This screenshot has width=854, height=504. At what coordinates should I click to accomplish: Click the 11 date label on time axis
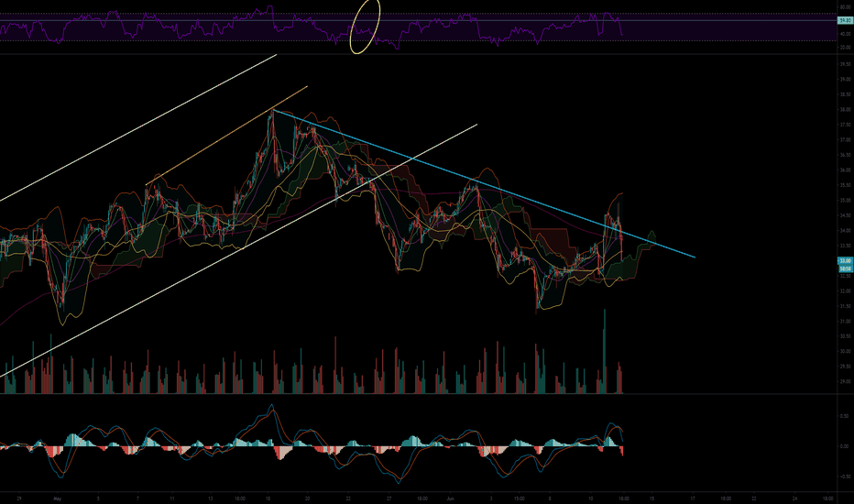click(172, 499)
